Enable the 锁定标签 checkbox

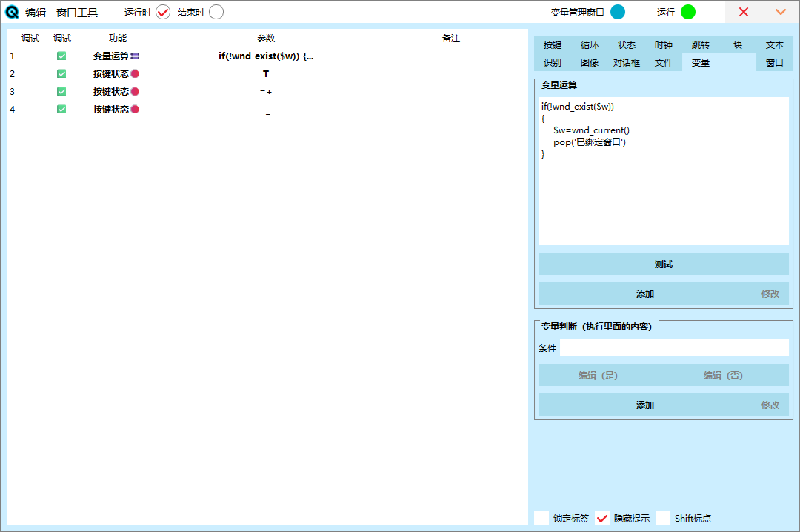coord(541,518)
